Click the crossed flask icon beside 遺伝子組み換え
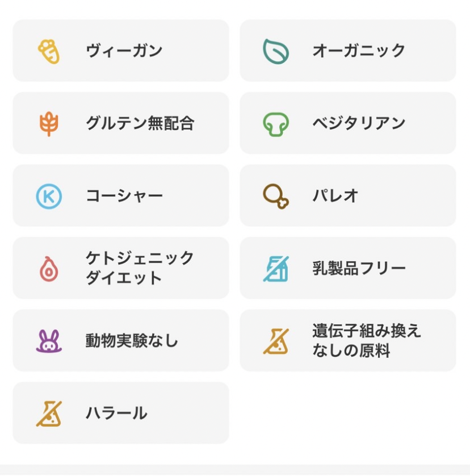470x476 pixels. click(275, 341)
